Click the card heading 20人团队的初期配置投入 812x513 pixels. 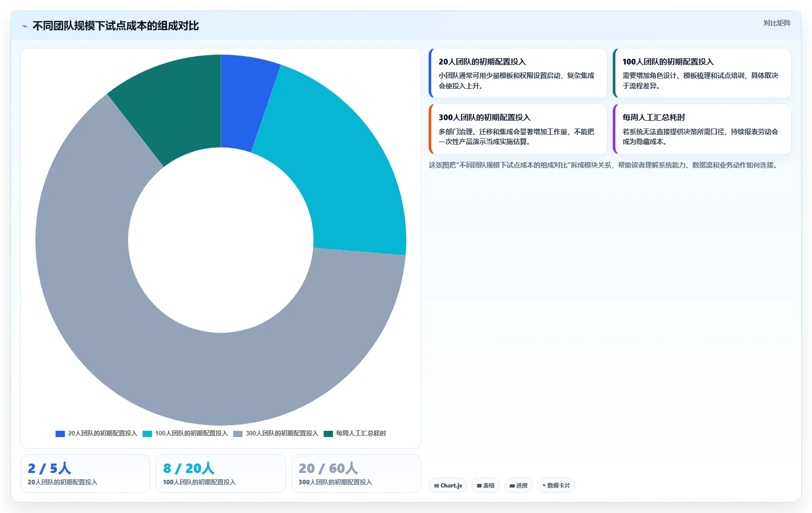482,61
